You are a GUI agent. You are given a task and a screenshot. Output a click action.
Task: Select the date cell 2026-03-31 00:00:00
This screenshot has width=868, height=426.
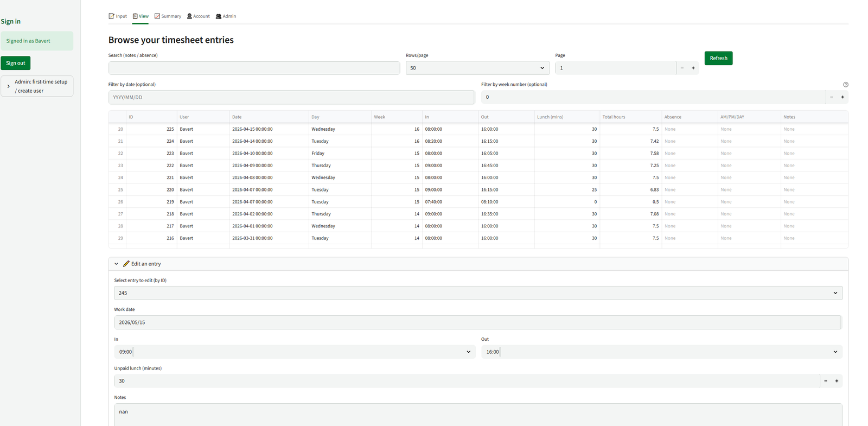click(x=269, y=238)
